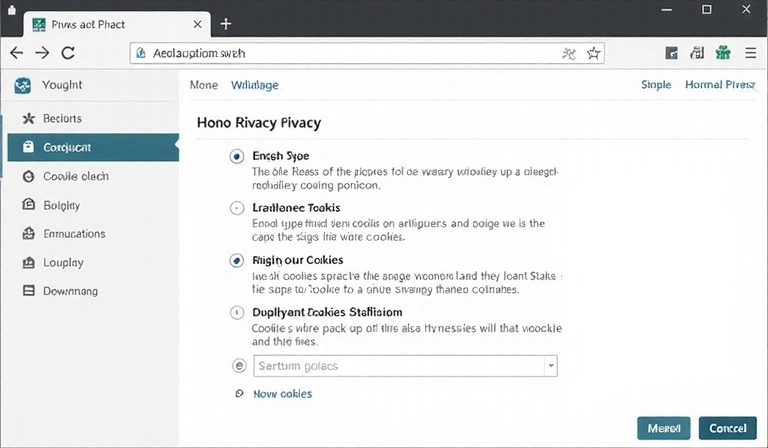Image resolution: width=768 pixels, height=448 pixels.
Task: Switch to the Wrlinlage tab
Action: point(255,85)
